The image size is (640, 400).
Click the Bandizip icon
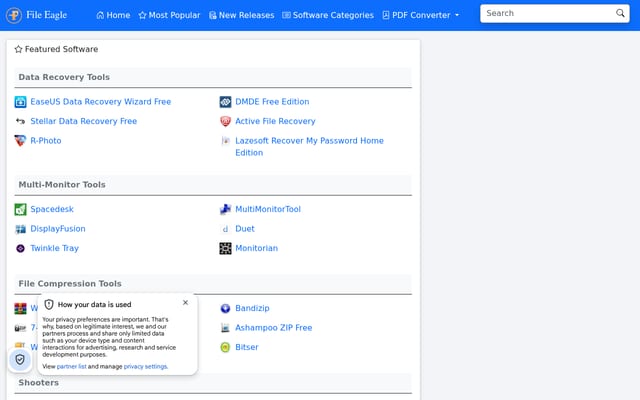point(225,309)
